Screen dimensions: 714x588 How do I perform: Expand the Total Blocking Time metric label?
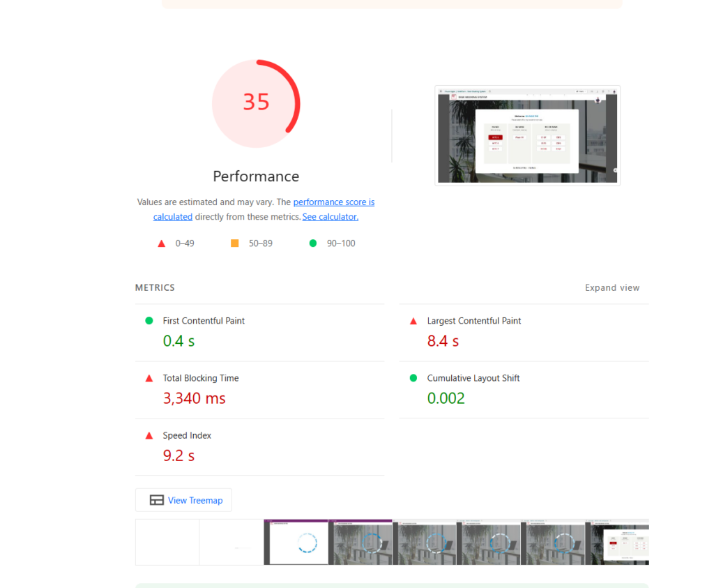[201, 378]
